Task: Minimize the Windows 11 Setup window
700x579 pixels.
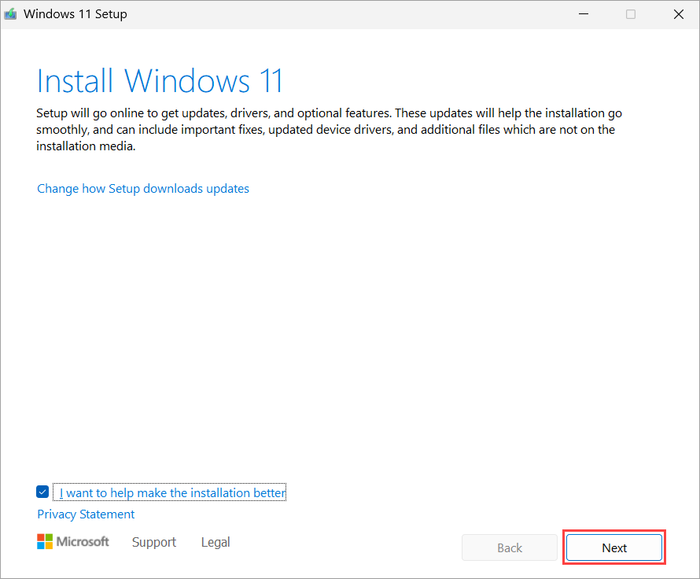Action: [583, 15]
